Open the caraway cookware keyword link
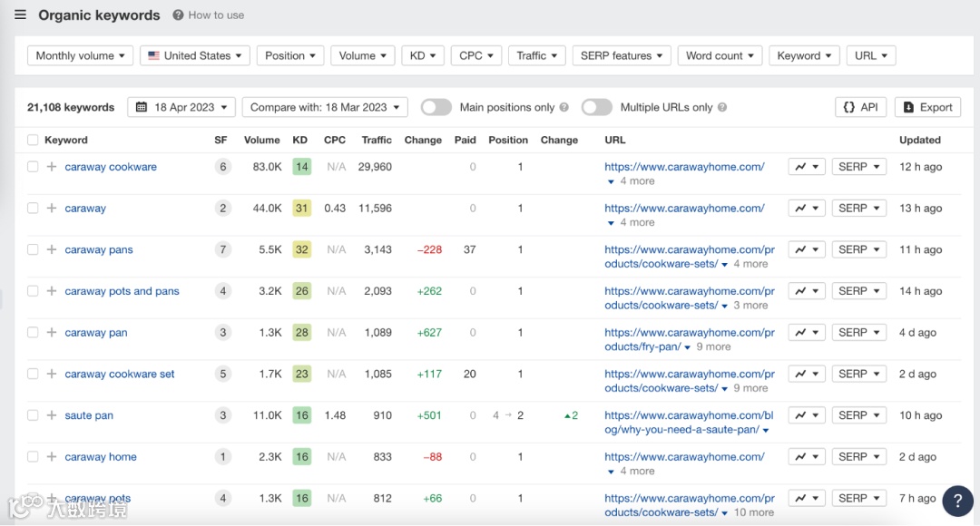The image size is (980, 526). [111, 167]
